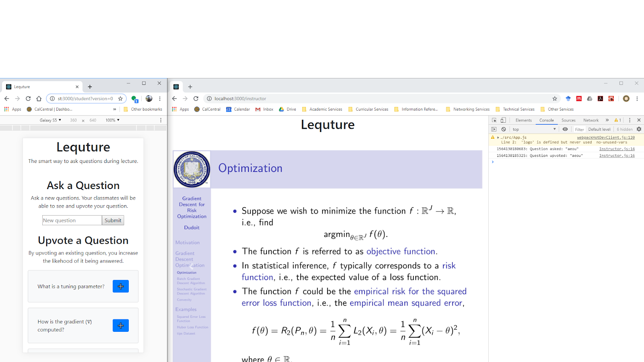The image size is (644, 362).
Task: Open the Galaxy S5 device dropdown
Action: (x=50, y=120)
